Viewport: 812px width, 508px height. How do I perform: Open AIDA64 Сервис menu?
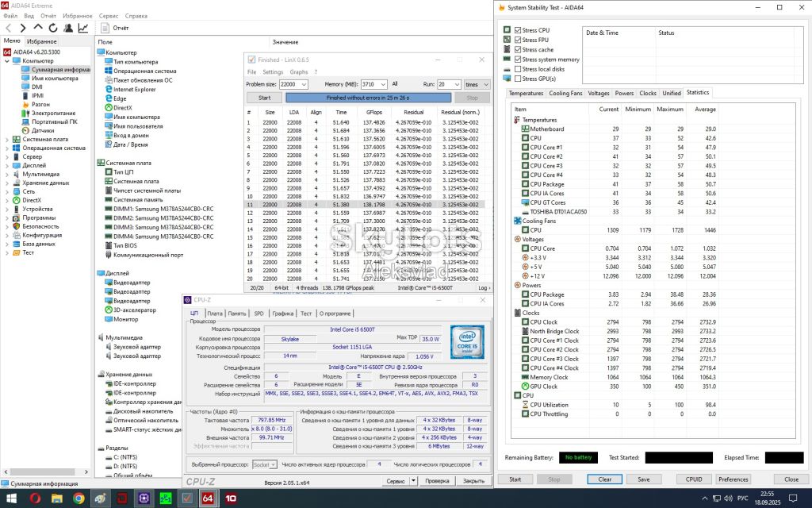click(x=108, y=16)
